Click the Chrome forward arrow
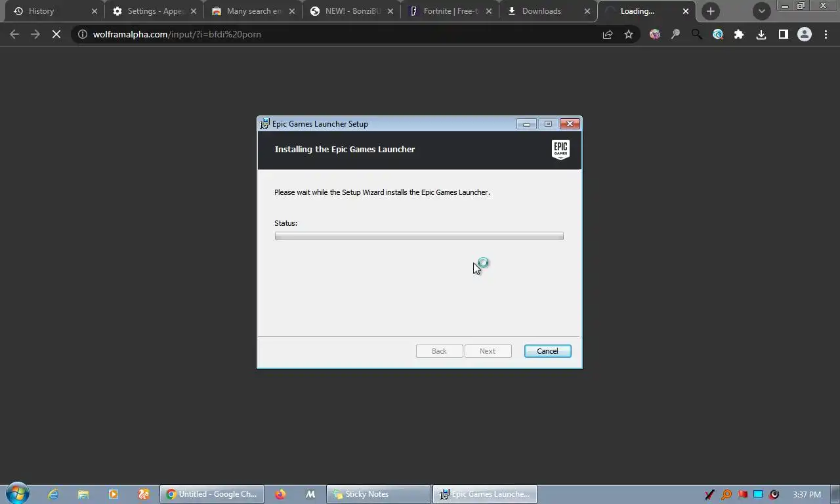Viewport: 840px width, 504px height. coord(35,34)
